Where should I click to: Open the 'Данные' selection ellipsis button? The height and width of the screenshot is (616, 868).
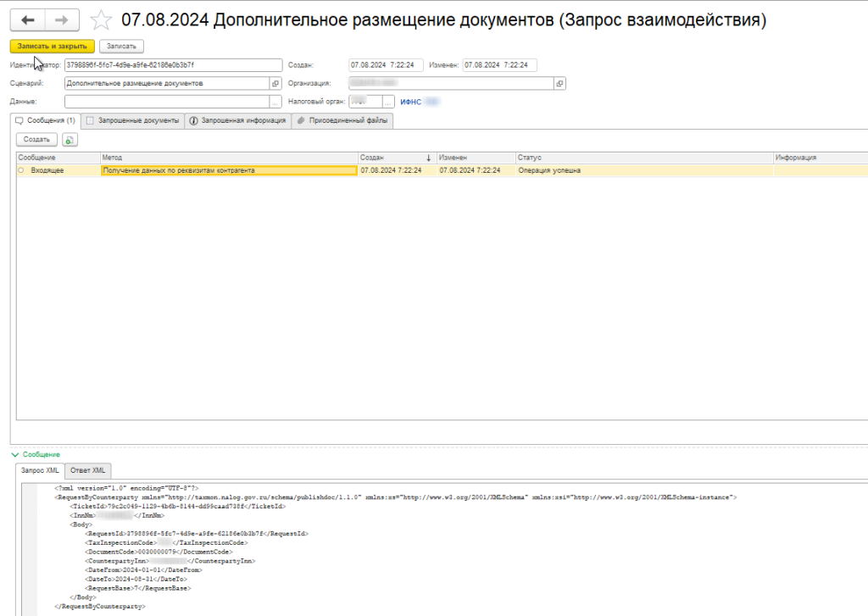tap(275, 102)
